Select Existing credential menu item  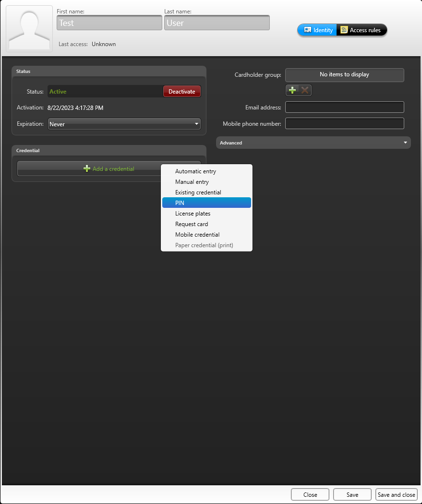tap(198, 192)
